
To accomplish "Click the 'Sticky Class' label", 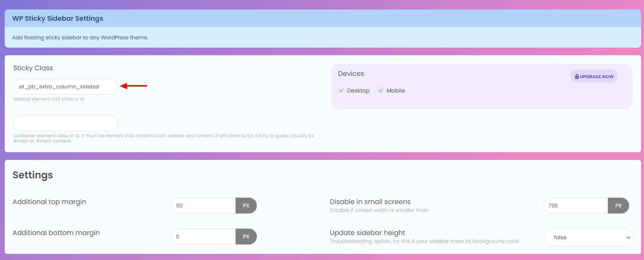I will tap(33, 68).
